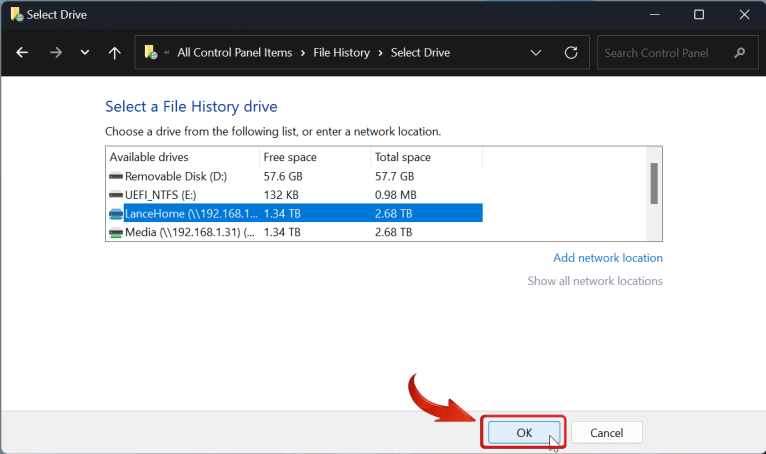Confirm selection with OK button
766x454 pixels.
point(524,432)
